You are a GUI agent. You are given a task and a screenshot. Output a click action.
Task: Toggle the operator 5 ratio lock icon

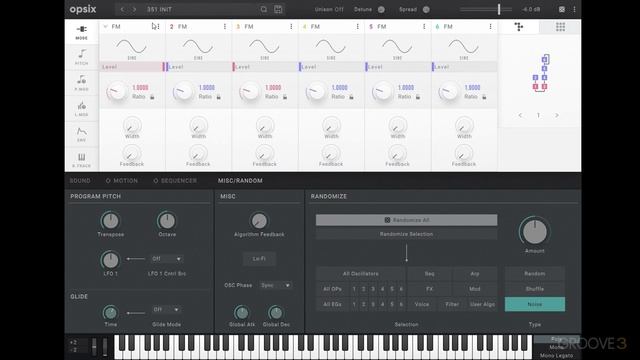pos(418,97)
